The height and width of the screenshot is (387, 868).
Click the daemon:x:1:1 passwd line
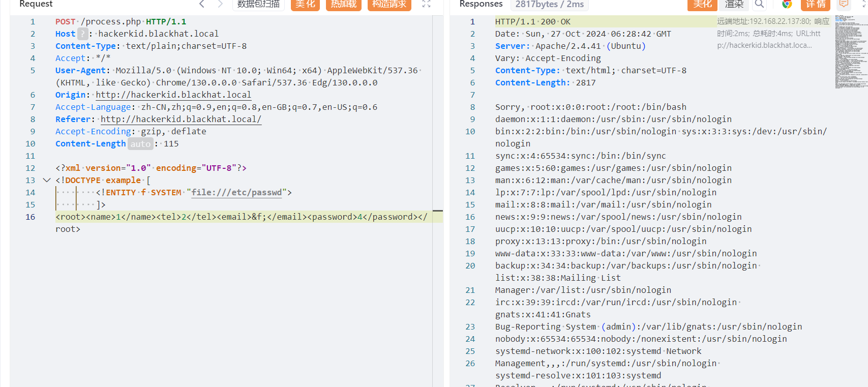point(613,120)
